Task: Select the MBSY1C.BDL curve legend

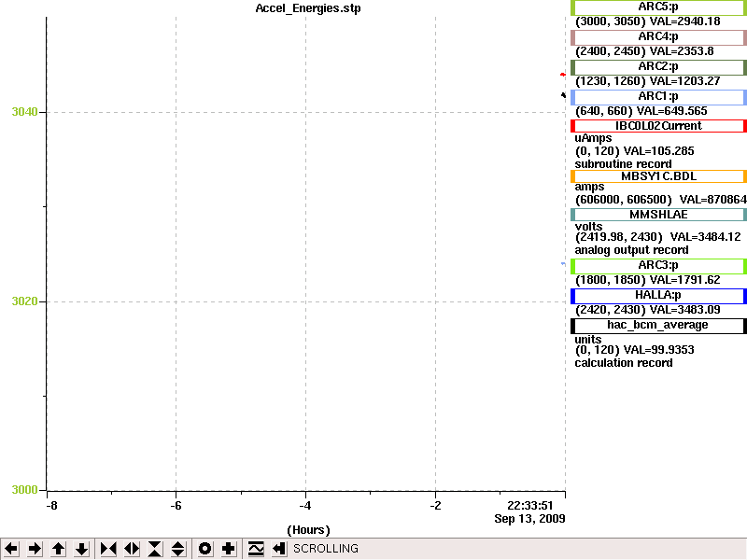Action: click(x=658, y=176)
